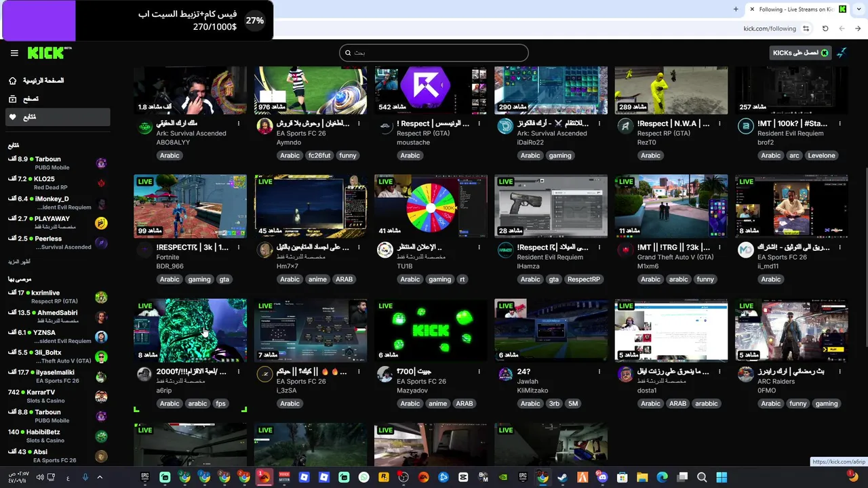
Task: Open Aymndo channel avatar
Action: pyautogui.click(x=264, y=126)
